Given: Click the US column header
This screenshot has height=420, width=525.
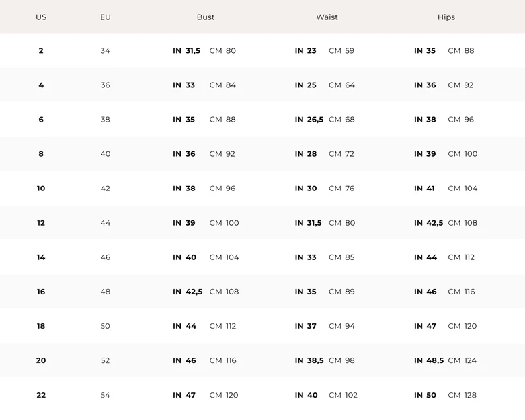Looking at the screenshot, I should [41, 17].
